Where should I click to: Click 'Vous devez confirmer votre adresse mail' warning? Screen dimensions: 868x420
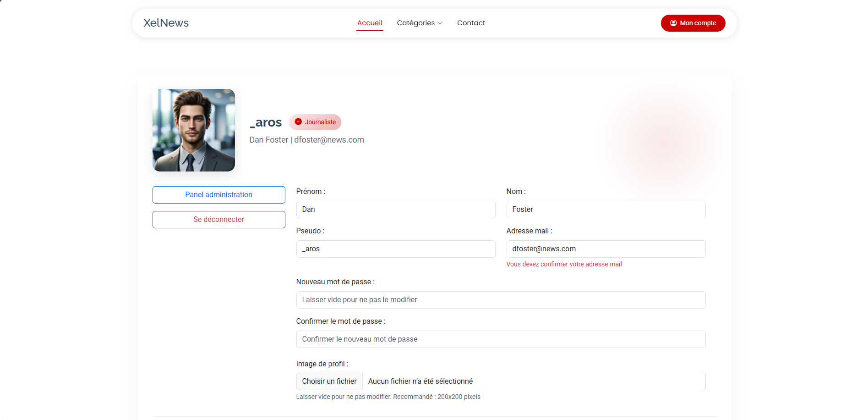point(564,264)
